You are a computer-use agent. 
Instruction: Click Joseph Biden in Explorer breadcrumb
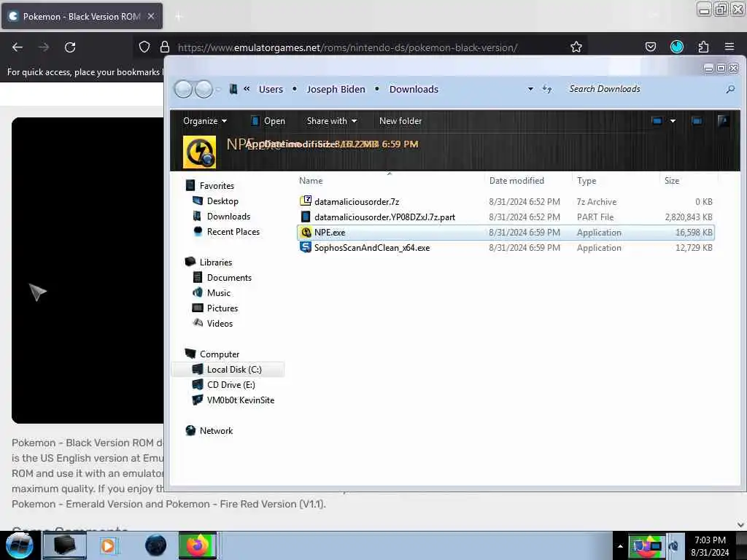click(x=336, y=89)
